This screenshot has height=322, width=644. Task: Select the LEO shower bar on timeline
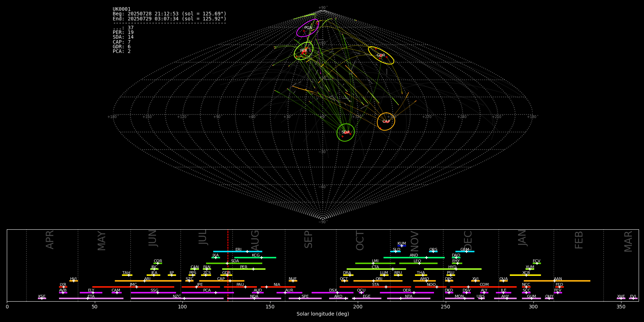[x=418, y=263]
